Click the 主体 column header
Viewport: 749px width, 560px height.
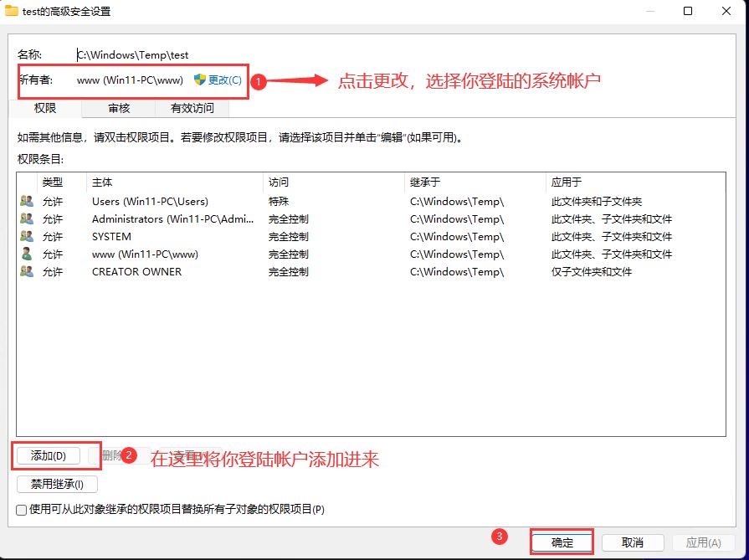click(x=100, y=182)
